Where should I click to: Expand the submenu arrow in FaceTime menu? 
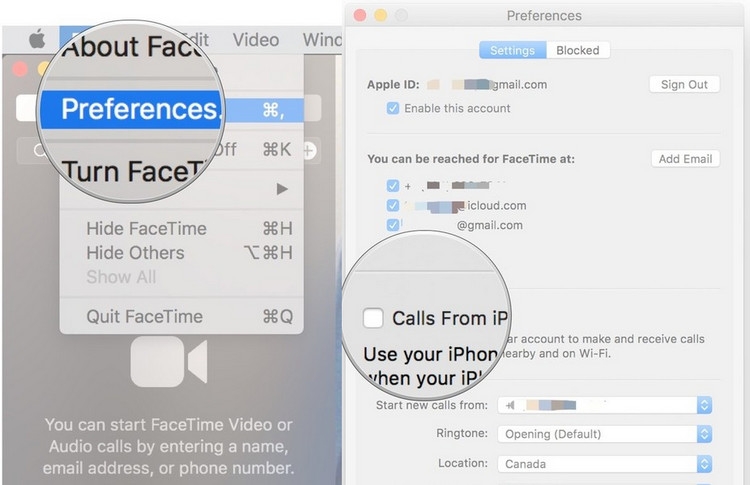click(282, 189)
